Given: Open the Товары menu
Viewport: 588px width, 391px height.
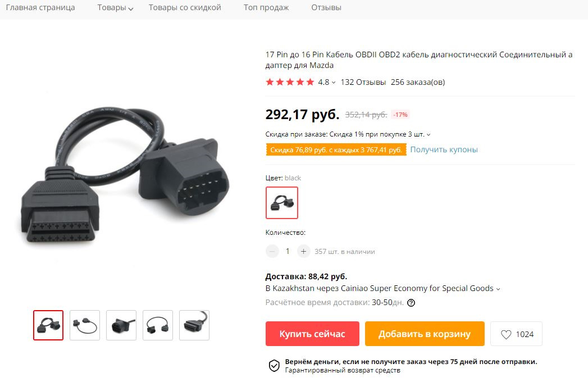Looking at the screenshot, I should (x=115, y=7).
